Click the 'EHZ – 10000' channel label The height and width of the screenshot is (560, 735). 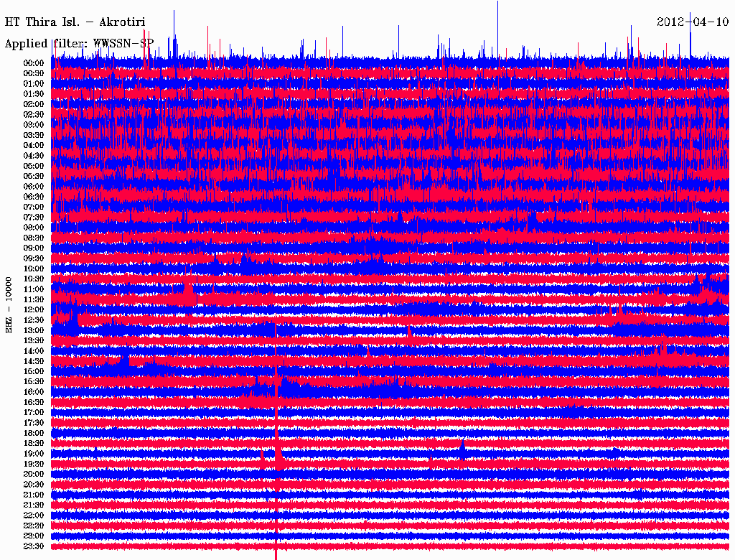tap(9, 305)
